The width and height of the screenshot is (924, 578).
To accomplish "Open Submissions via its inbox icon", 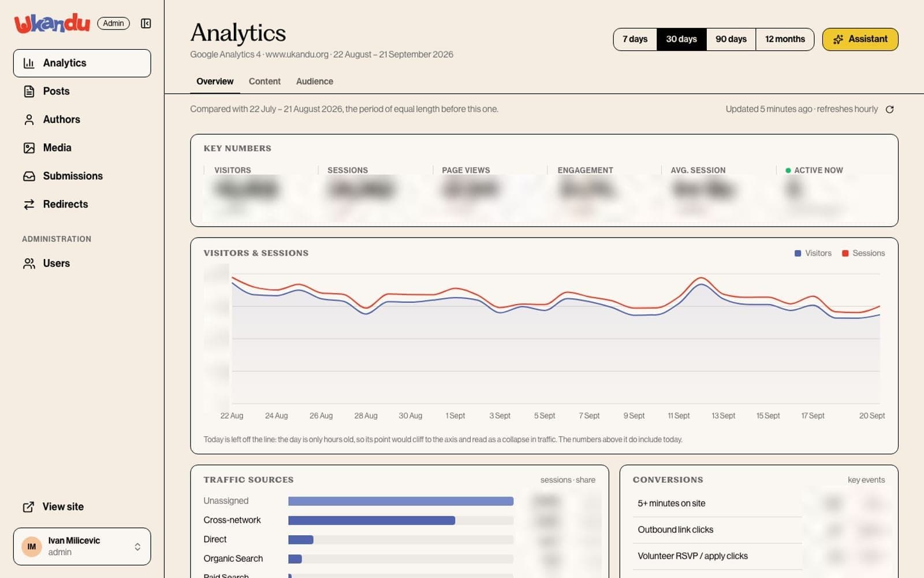I will (29, 176).
